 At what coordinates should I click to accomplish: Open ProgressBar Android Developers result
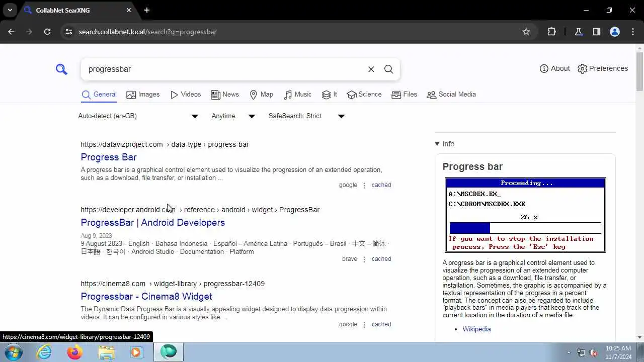coord(153,223)
